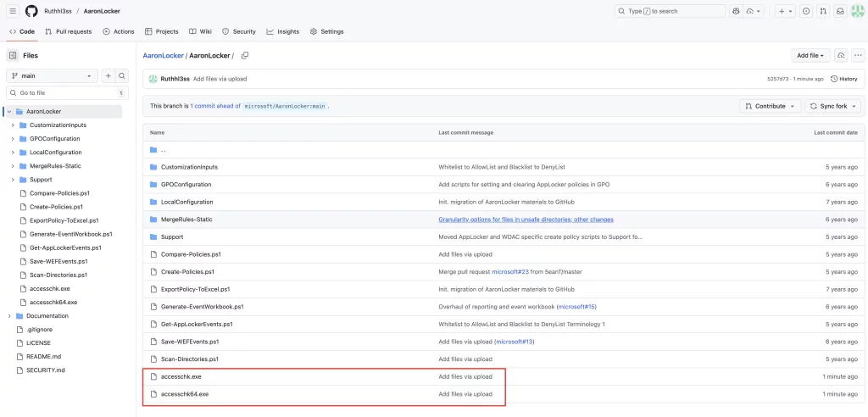Collapse the Files side panel icon
The height and width of the screenshot is (417, 868).
click(x=13, y=55)
